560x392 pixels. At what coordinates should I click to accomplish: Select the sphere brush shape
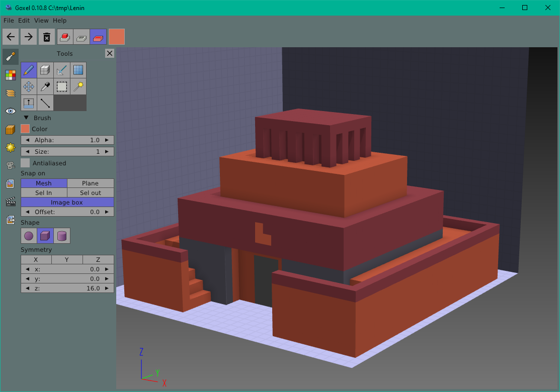[x=29, y=236]
